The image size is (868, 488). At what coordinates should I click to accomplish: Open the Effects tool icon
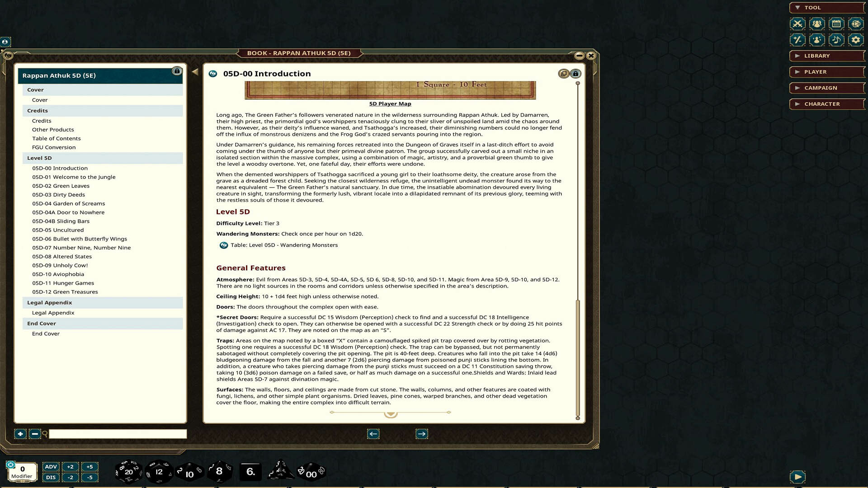[816, 40]
